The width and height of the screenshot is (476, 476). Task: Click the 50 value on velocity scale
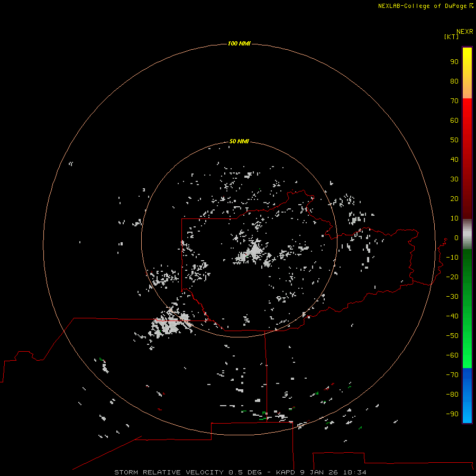coord(454,140)
